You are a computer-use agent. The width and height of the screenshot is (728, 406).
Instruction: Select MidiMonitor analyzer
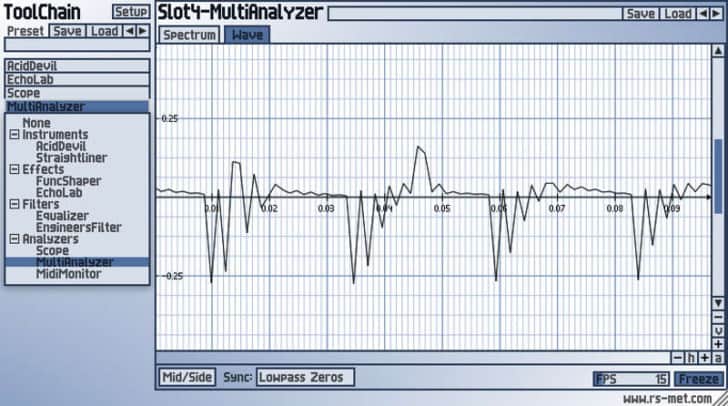68,274
